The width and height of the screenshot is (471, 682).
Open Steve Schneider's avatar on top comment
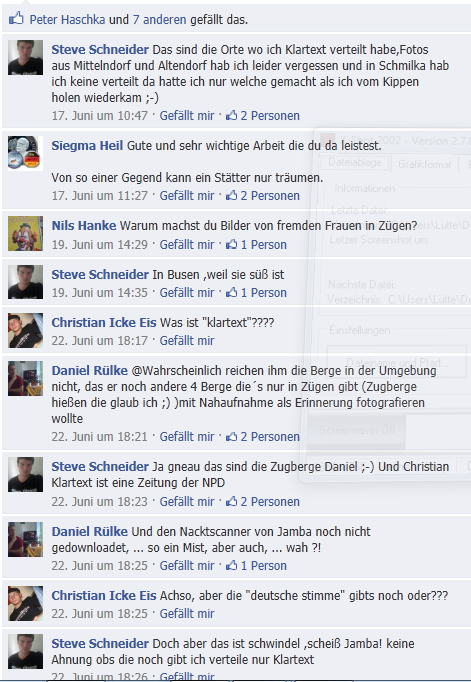click(x=25, y=57)
